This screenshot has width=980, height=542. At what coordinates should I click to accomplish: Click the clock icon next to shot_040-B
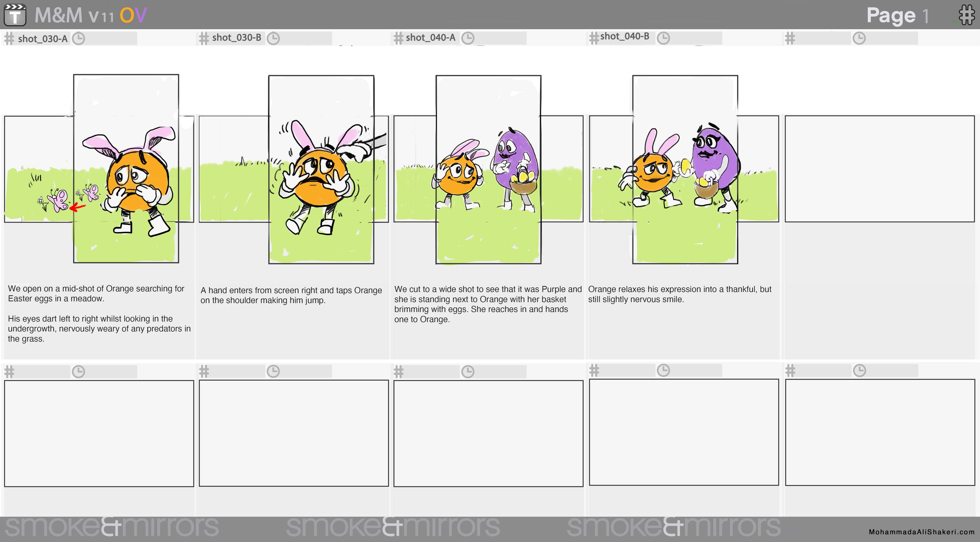[x=664, y=38]
